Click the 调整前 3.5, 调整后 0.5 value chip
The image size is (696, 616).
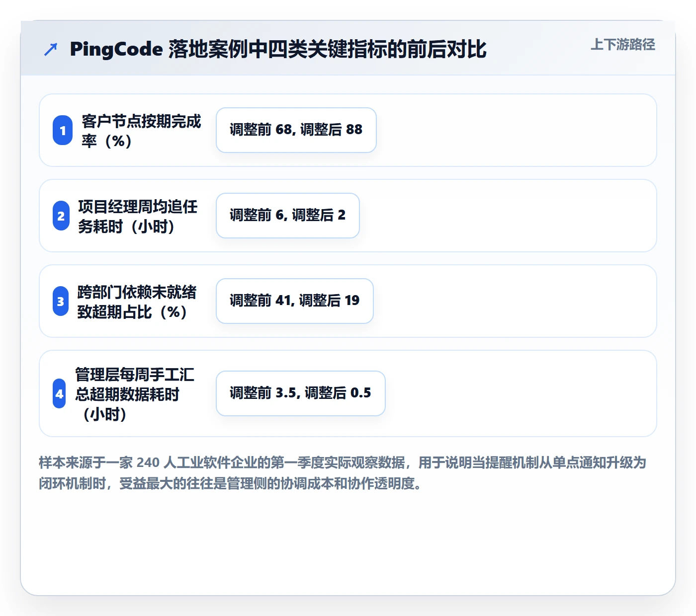coord(301,393)
